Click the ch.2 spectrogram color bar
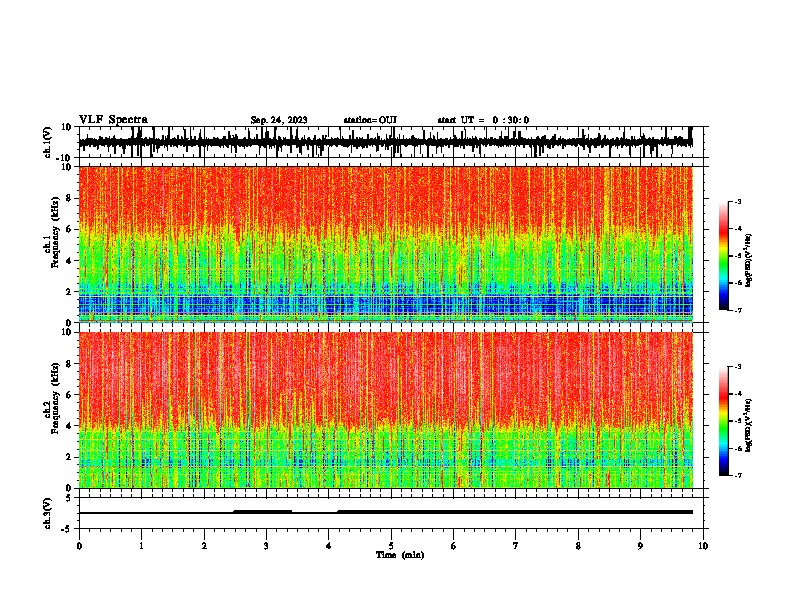 [723, 421]
